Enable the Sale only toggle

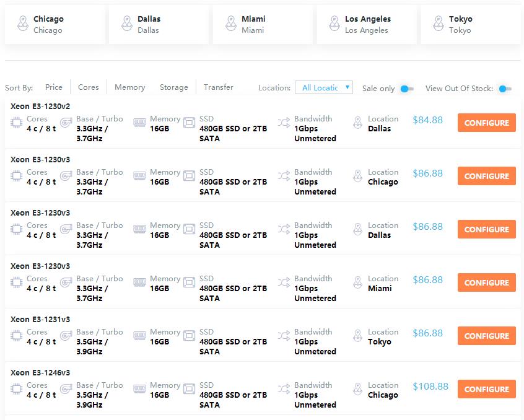click(406, 89)
